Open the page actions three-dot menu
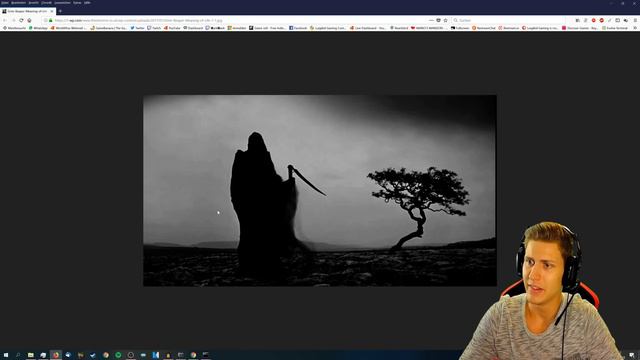Viewport: 640px width, 360px height. (431, 20)
